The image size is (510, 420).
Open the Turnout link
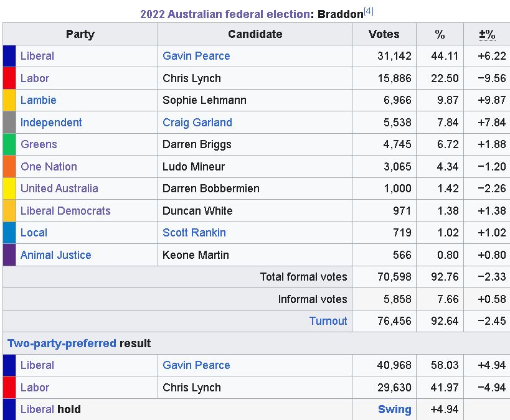[328, 321]
